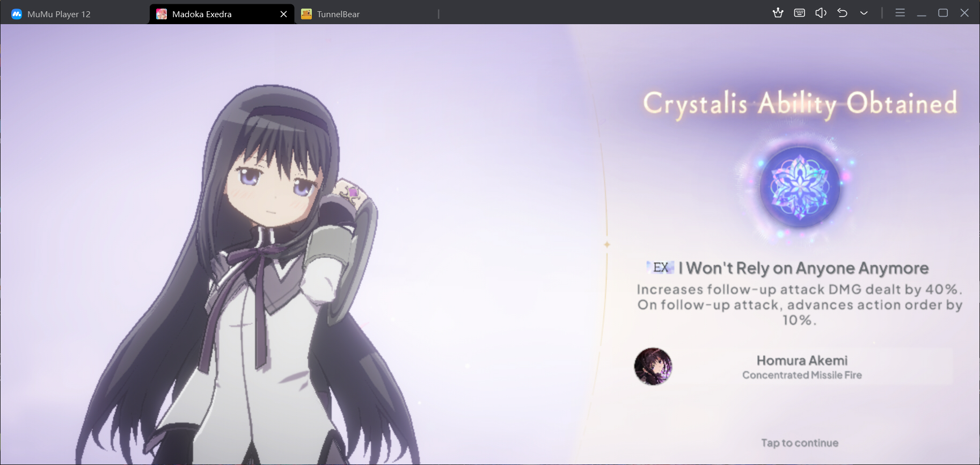Click "I Won't Rely on Anyone Anymore" title
Image resolution: width=980 pixels, height=465 pixels.
803,268
